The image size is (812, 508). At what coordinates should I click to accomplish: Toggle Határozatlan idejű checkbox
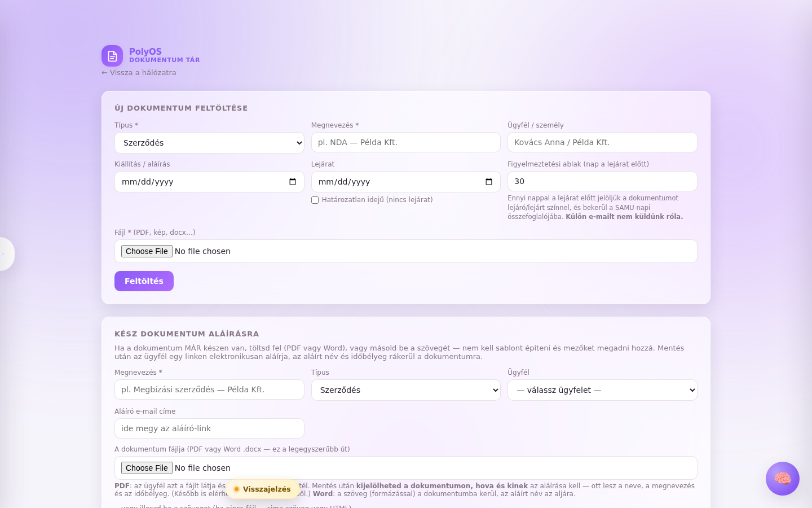click(x=315, y=200)
